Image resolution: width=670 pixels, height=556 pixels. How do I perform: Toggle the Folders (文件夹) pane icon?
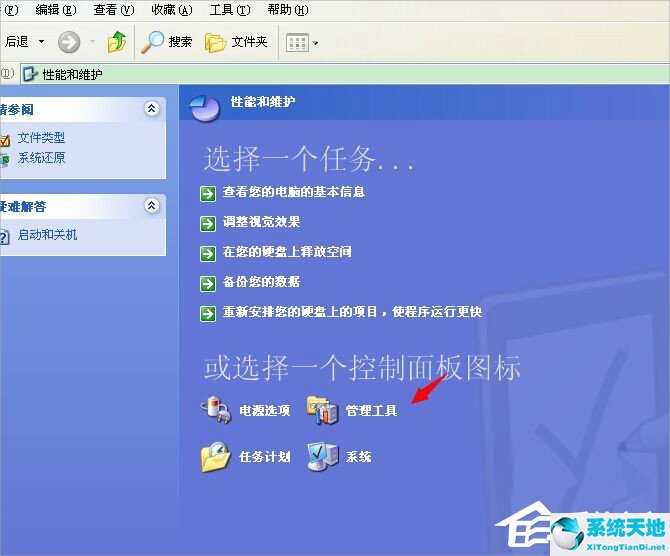click(x=215, y=42)
